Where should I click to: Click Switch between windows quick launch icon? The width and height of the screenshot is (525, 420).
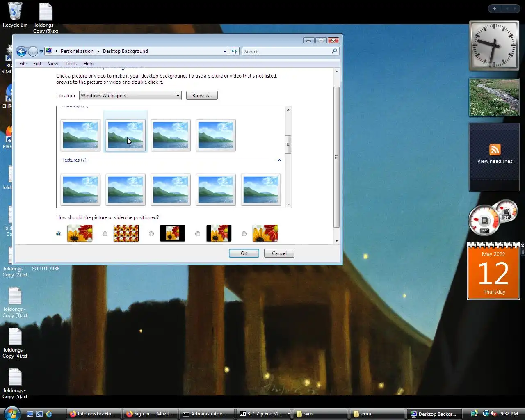click(39, 414)
